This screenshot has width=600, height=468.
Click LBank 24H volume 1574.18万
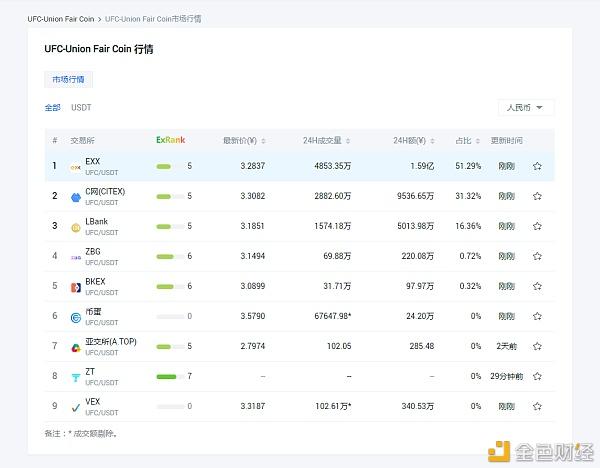pos(333,226)
